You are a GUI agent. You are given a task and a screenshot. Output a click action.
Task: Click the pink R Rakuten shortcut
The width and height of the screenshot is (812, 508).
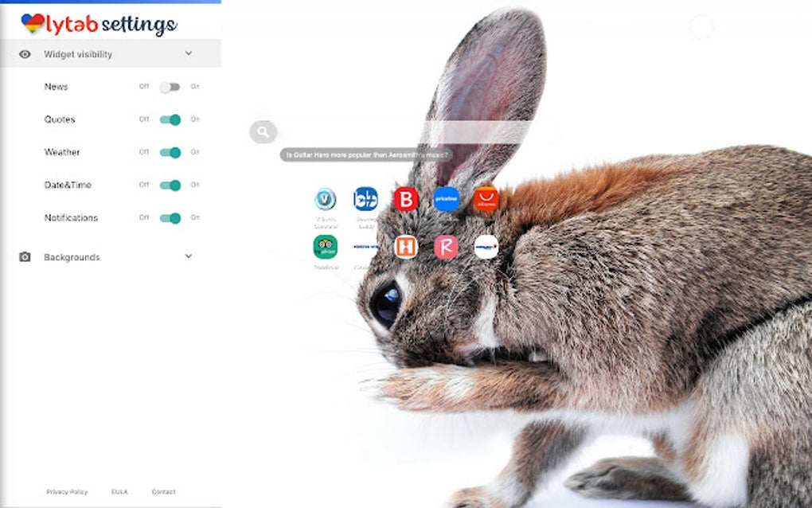coord(446,247)
